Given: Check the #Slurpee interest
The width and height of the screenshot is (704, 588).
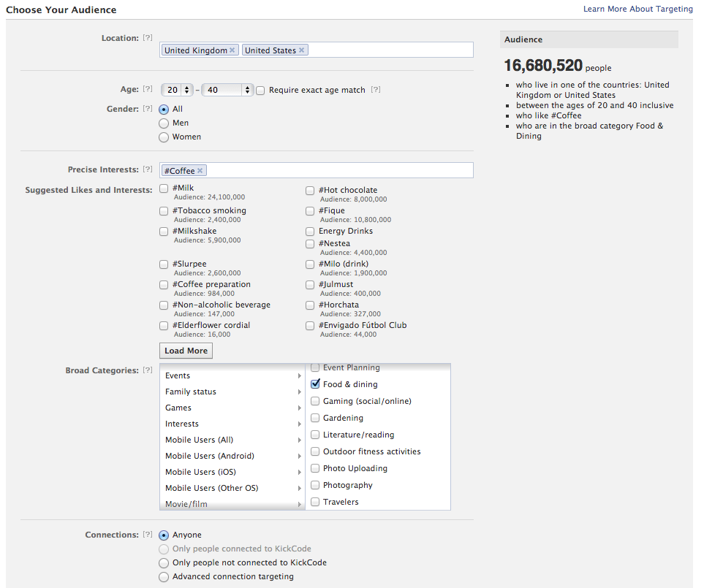Looking at the screenshot, I should click(164, 264).
